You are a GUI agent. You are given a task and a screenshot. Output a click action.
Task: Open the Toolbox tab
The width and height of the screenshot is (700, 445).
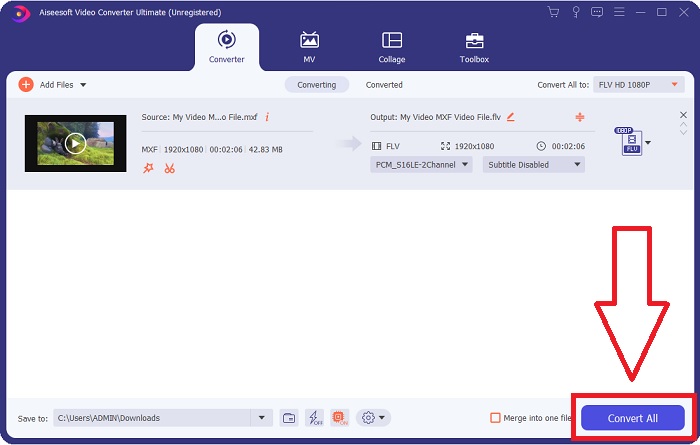(474, 46)
